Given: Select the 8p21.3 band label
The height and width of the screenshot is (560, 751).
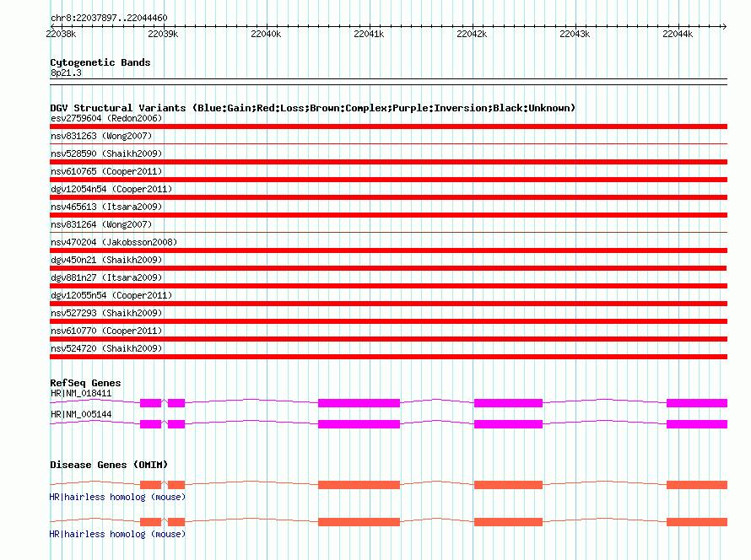Looking at the screenshot, I should coord(66,73).
